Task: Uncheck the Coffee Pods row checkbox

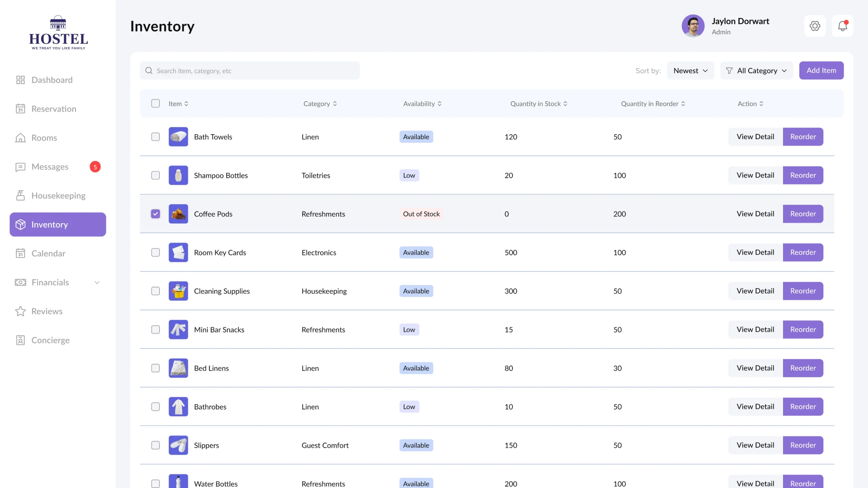Action: 156,214
